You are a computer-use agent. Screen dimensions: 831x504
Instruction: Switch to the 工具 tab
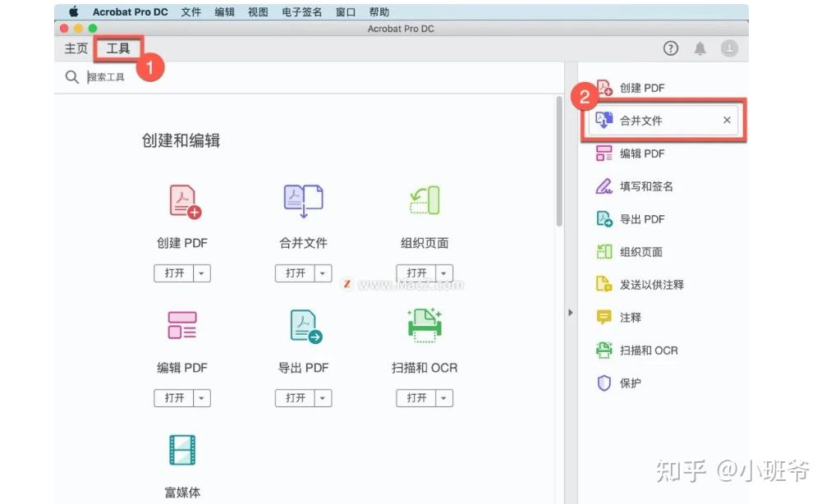(118, 48)
